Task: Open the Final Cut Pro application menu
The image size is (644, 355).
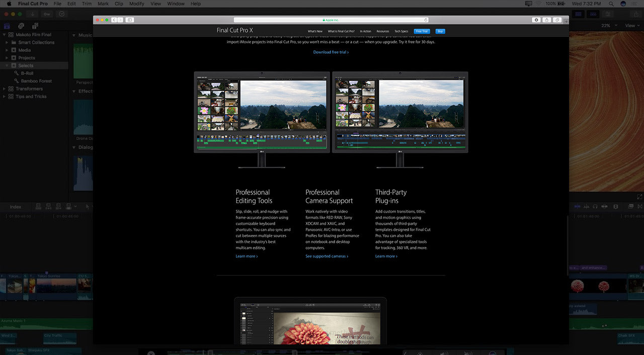Action: tap(33, 4)
